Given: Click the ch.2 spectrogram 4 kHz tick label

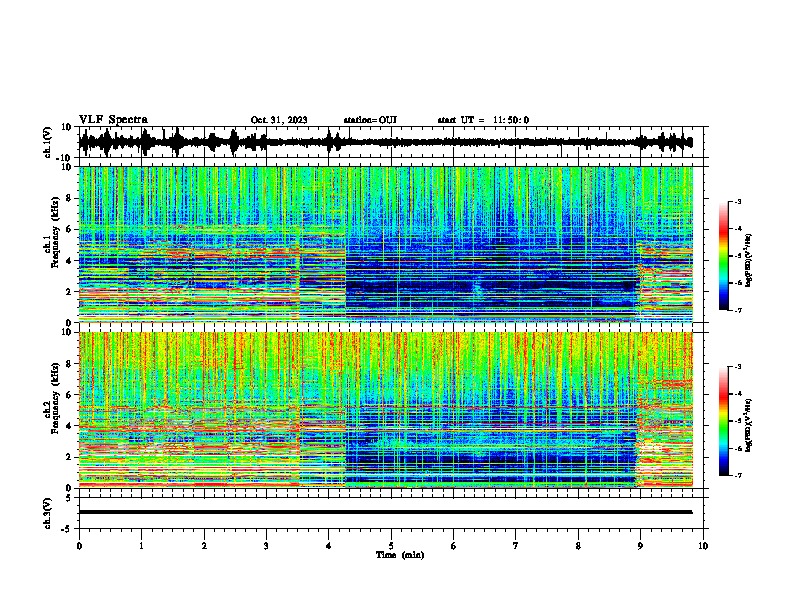Looking at the screenshot, I should click(70, 426).
